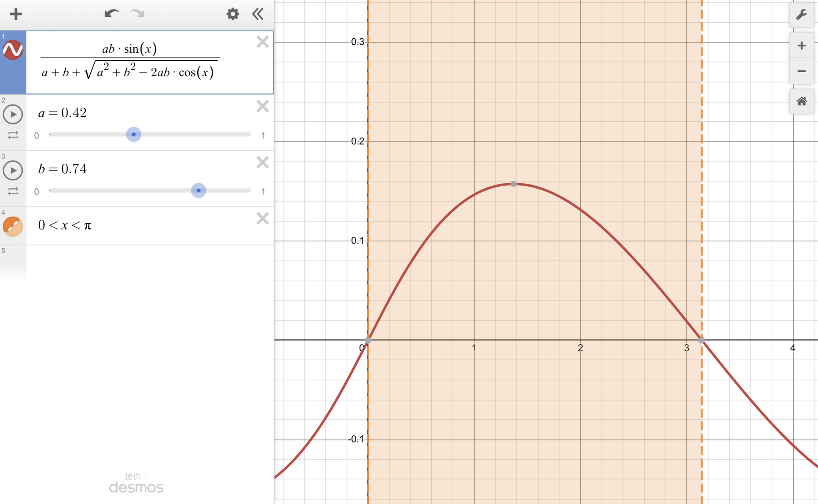Viewport: 818px width, 504px height.
Task: Change loop mode for slider a
Action: 13,136
